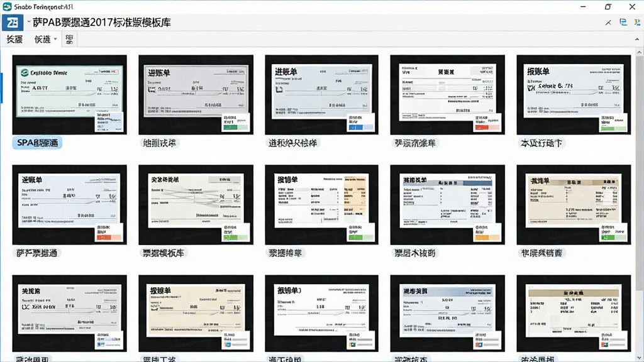Click the blue layout icon beside the small X
Viewport: 644px width, 362px height.
click(x=623, y=22)
